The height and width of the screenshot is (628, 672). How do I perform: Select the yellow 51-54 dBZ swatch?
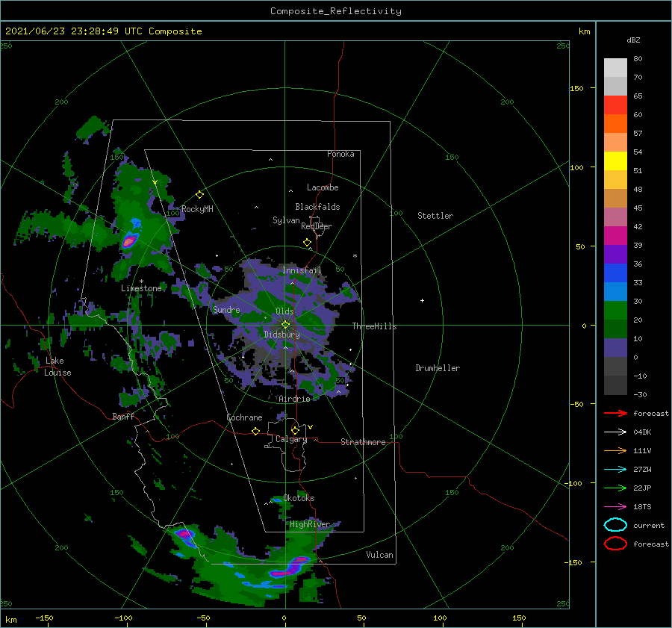click(x=615, y=161)
